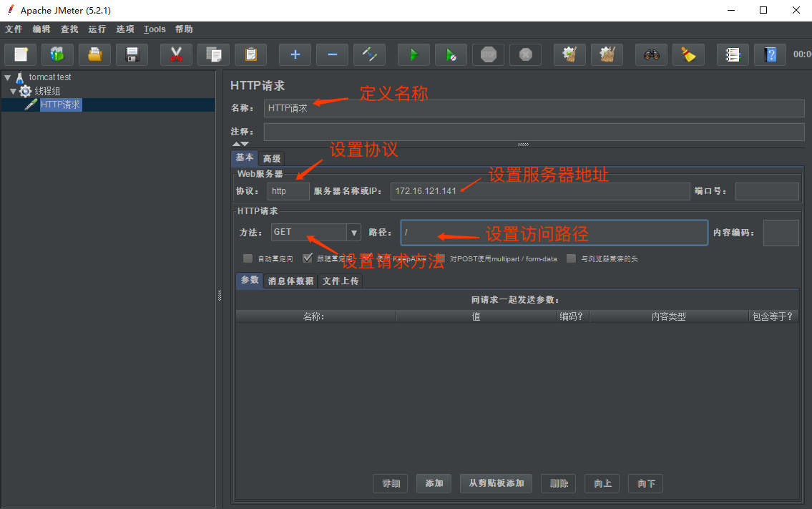Viewport: 812px width, 509px height.
Task: Click the Cut scissors icon
Action: (176, 54)
